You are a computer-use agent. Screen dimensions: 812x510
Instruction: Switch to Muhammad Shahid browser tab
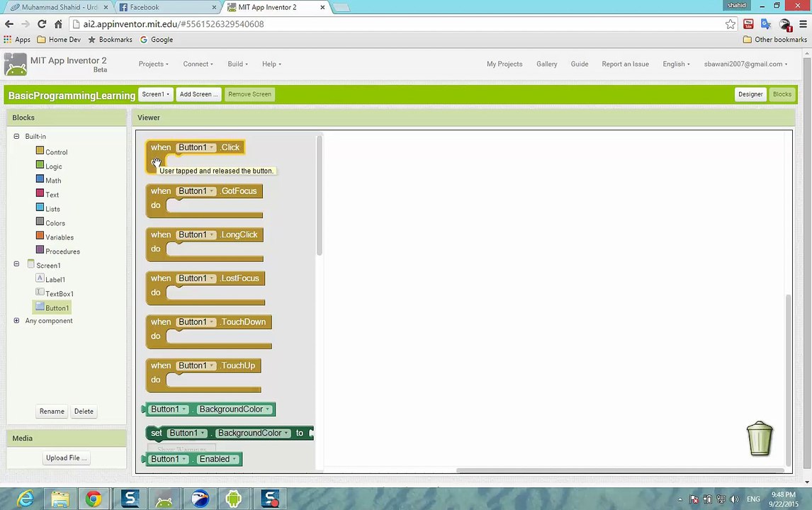(x=59, y=7)
